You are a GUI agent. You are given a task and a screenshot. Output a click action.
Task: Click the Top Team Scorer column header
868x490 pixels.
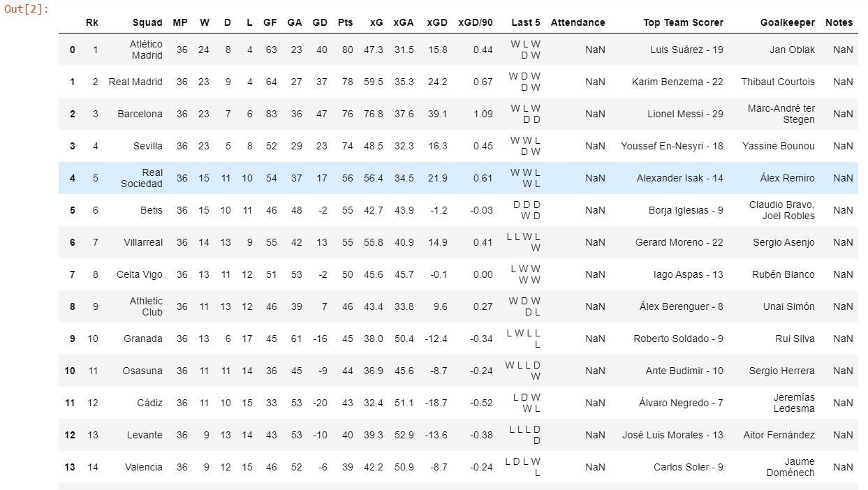[x=683, y=22]
